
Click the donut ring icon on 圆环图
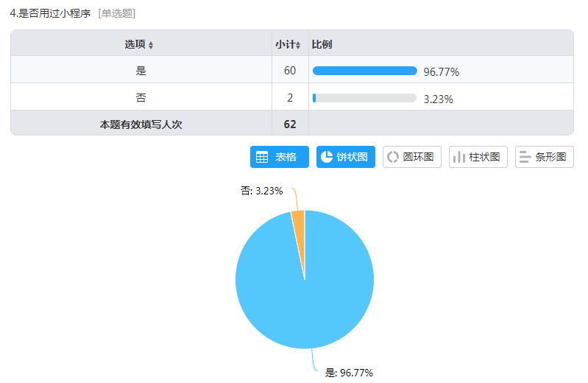(393, 157)
